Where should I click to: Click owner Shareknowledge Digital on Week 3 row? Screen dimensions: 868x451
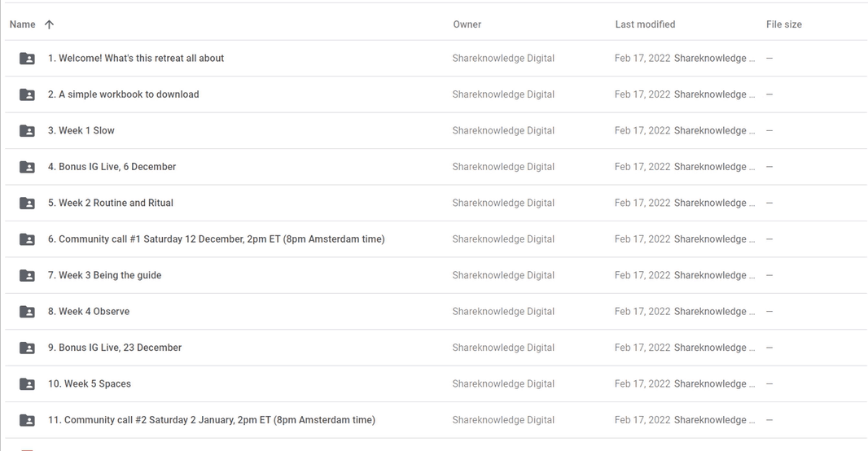503,275
